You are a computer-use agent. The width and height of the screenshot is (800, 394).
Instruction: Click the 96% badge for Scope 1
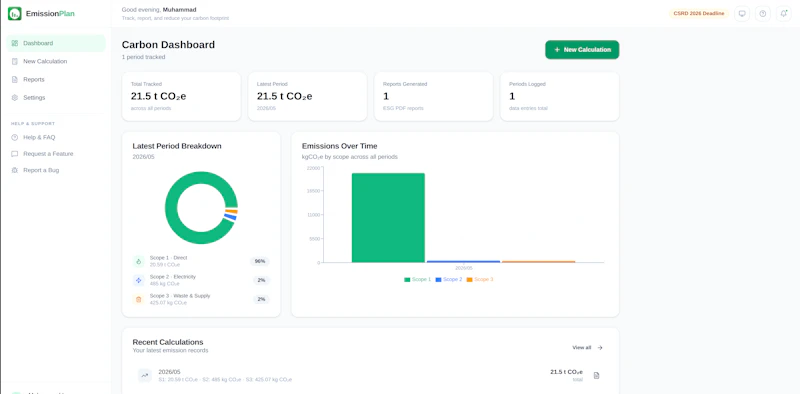(260, 261)
